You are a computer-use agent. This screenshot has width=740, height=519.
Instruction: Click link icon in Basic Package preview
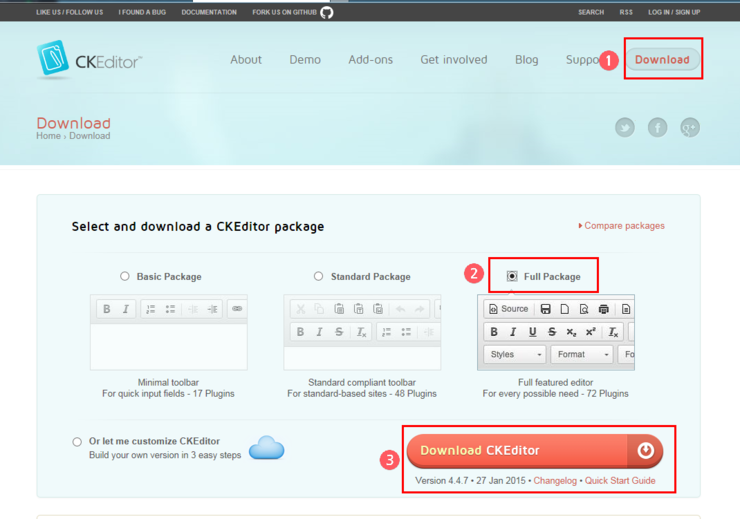pyautogui.click(x=237, y=309)
